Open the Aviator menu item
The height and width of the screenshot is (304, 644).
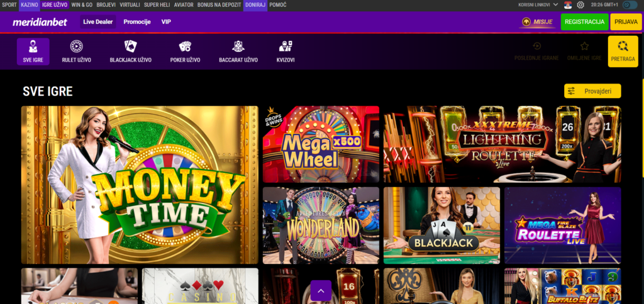pos(184,5)
